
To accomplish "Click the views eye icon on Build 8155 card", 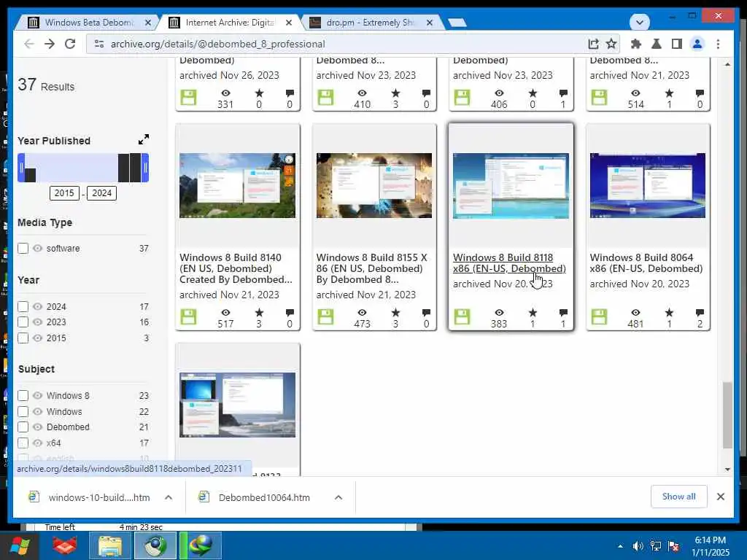I will (x=362, y=312).
